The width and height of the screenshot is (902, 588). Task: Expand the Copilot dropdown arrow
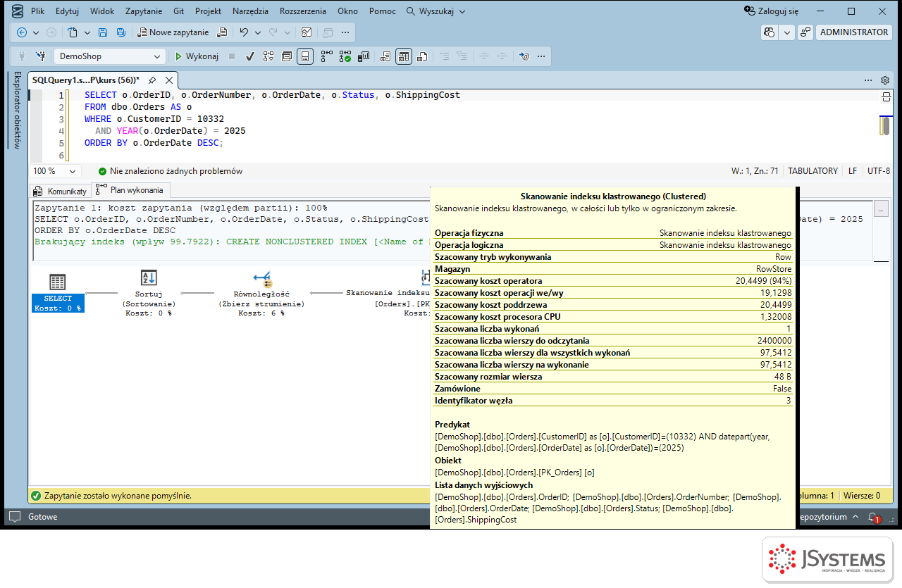786,32
